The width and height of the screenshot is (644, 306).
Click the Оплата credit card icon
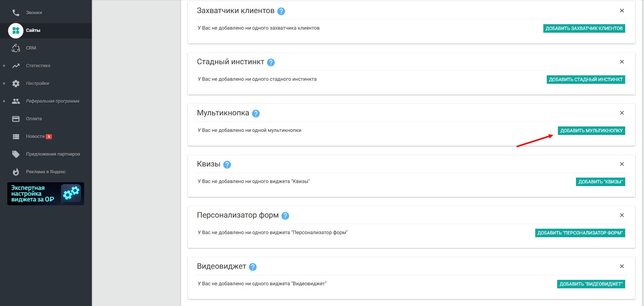(16, 119)
